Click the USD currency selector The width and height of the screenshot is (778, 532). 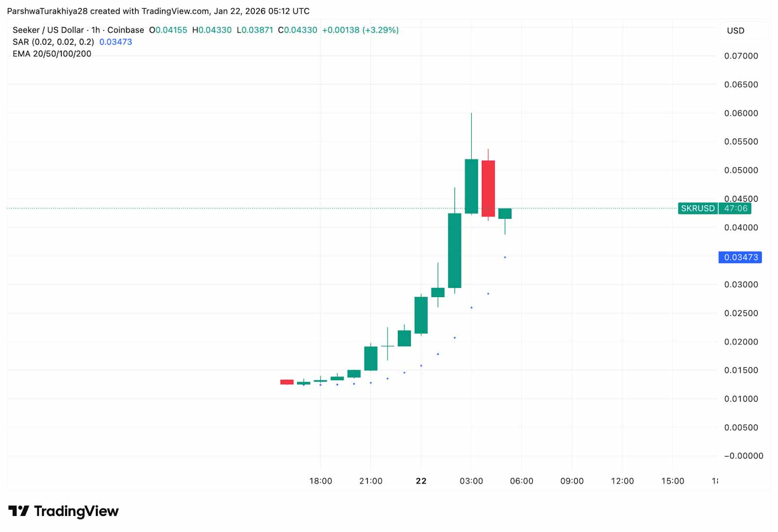pyautogui.click(x=735, y=31)
